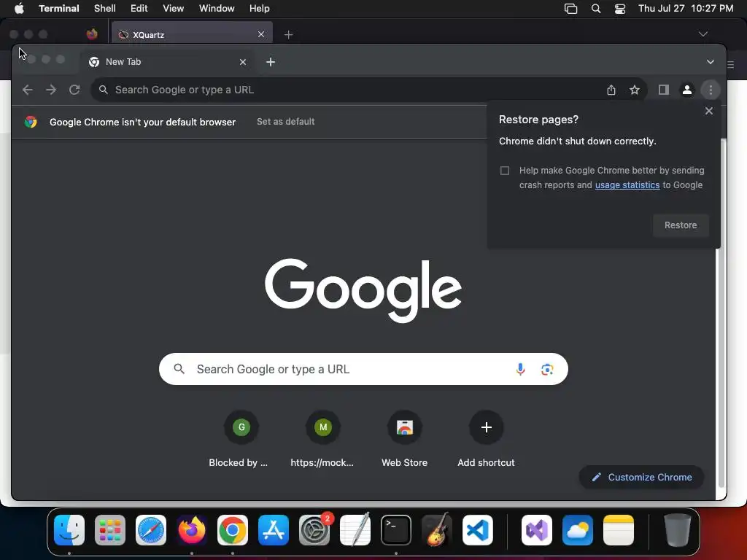Open Weather app from the Dock
Screen dimensions: 747x560
tap(578, 530)
